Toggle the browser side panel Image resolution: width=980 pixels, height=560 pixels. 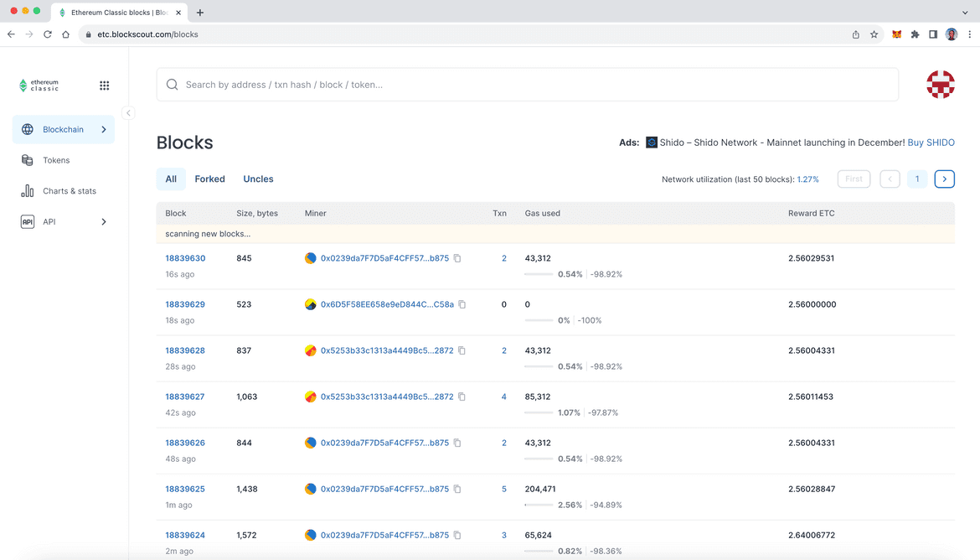pos(933,34)
